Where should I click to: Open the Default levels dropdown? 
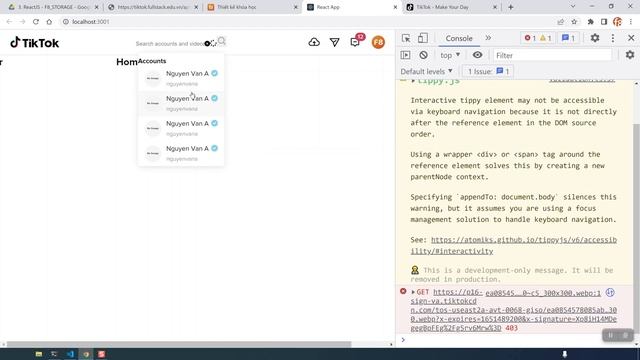point(427,71)
